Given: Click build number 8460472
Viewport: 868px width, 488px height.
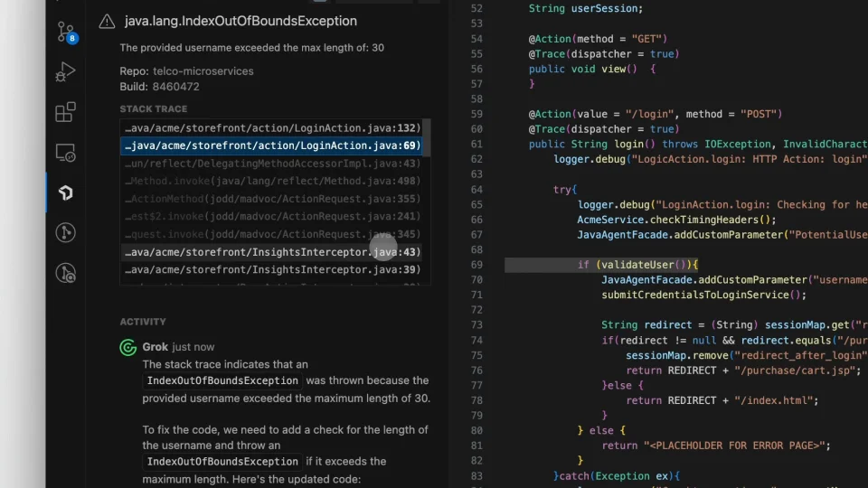Looking at the screenshot, I should (x=176, y=87).
